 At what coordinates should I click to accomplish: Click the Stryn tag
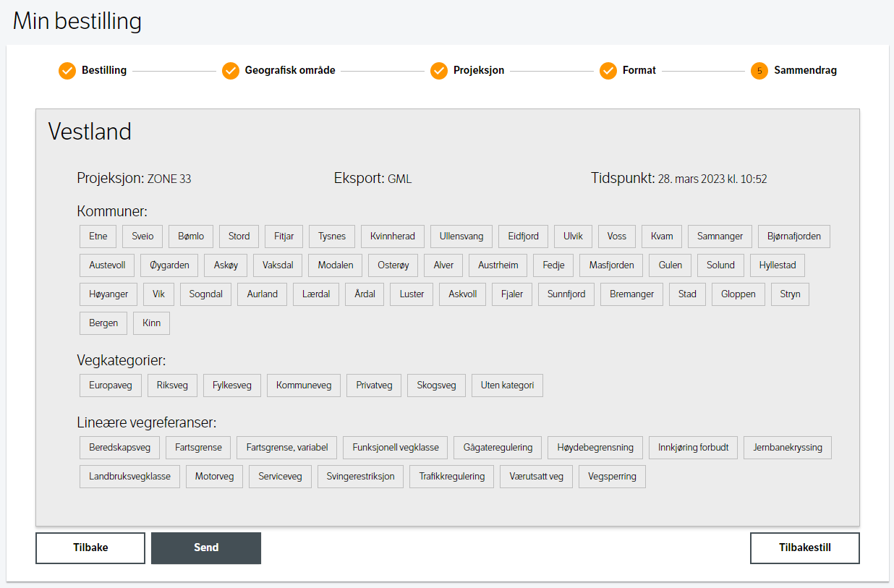tap(791, 294)
